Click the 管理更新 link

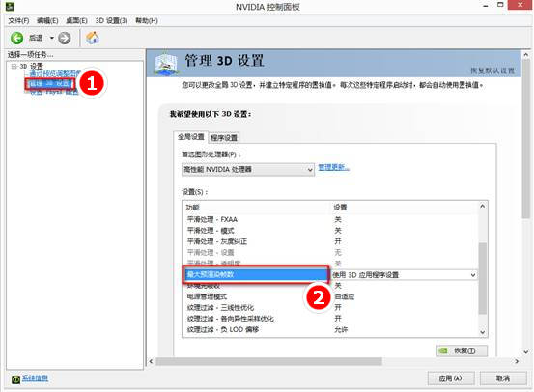point(333,167)
